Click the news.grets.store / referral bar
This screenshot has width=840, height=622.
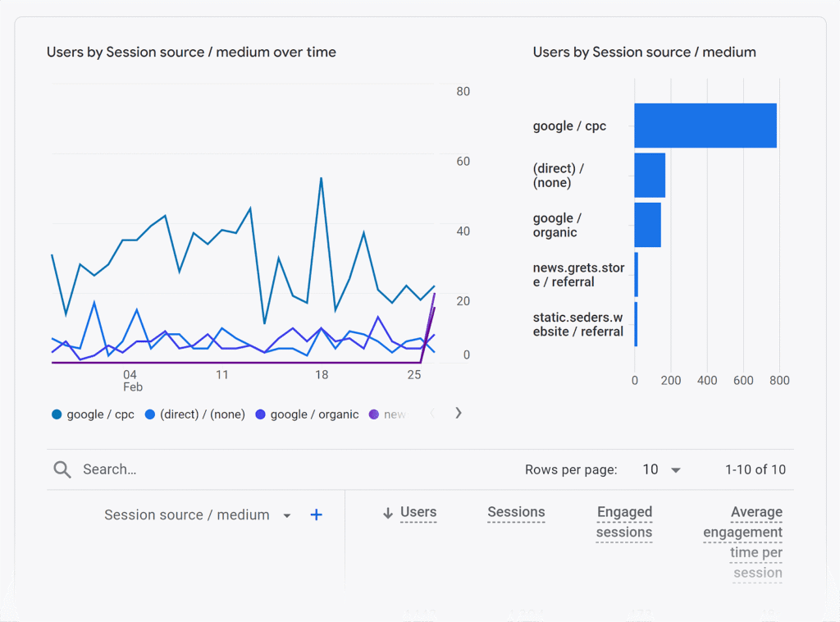[637, 273]
